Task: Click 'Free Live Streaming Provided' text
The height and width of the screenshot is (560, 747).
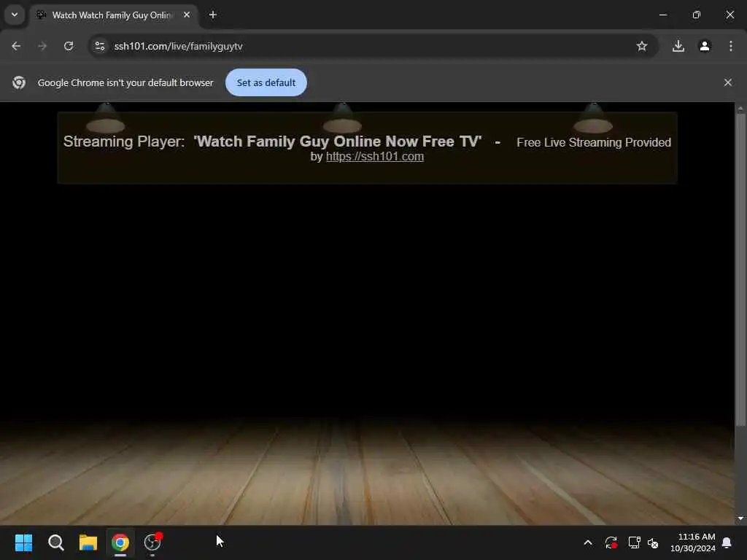Action: pyautogui.click(x=594, y=142)
